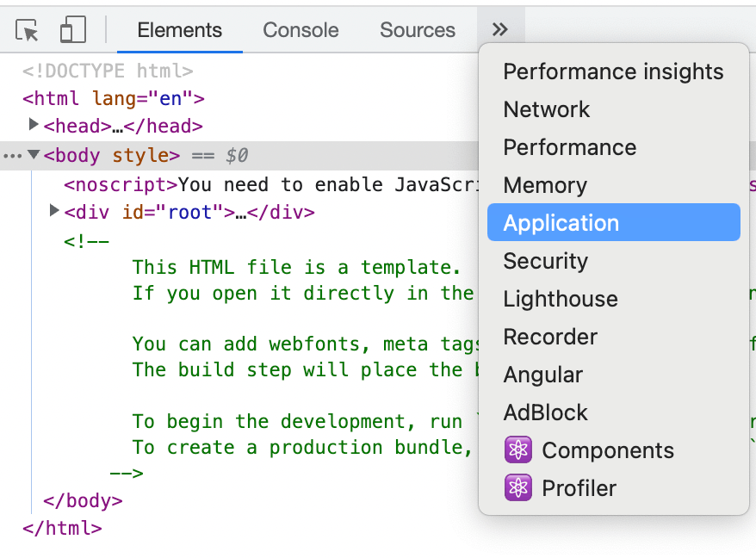This screenshot has height=558, width=756.
Task: Choose Application from the overflow menu
Action: [561, 223]
